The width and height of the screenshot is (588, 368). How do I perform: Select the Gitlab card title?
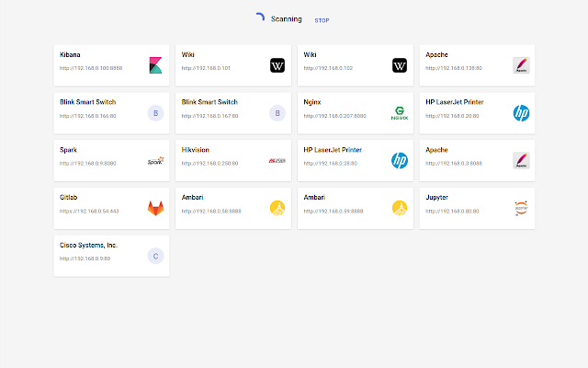pyautogui.click(x=68, y=198)
